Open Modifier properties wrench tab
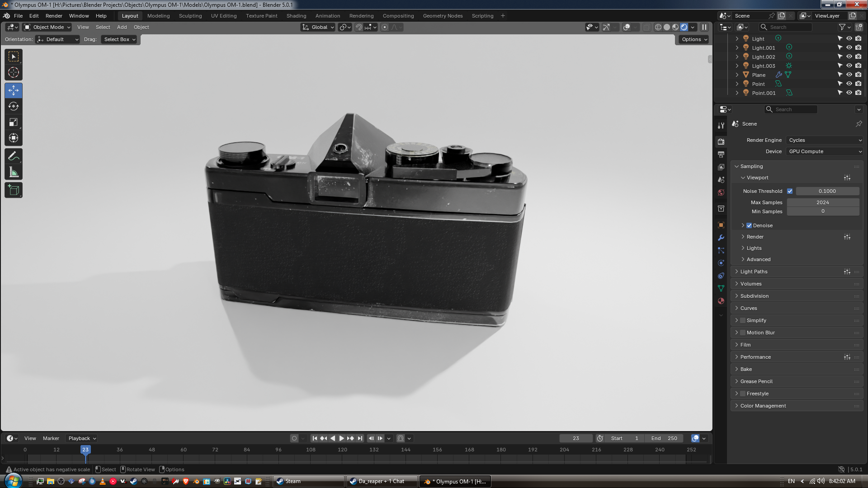The height and width of the screenshot is (488, 868). 721,238
